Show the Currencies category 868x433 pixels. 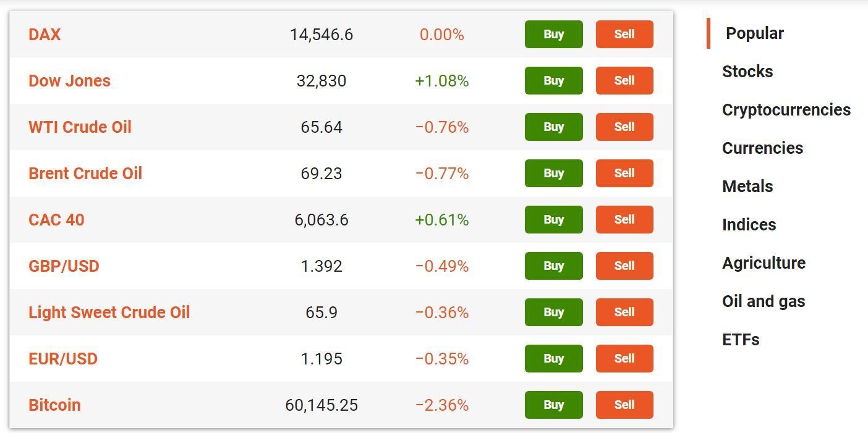click(x=762, y=148)
